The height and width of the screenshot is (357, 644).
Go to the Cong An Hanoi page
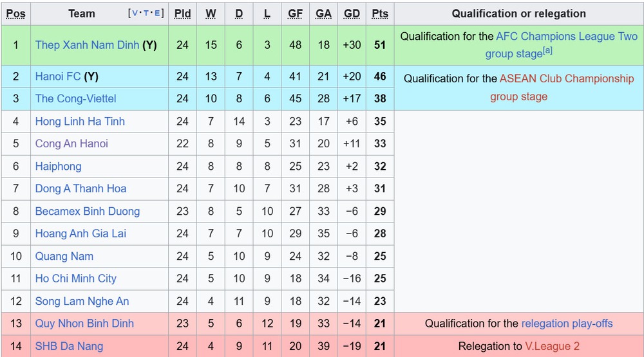click(x=71, y=144)
